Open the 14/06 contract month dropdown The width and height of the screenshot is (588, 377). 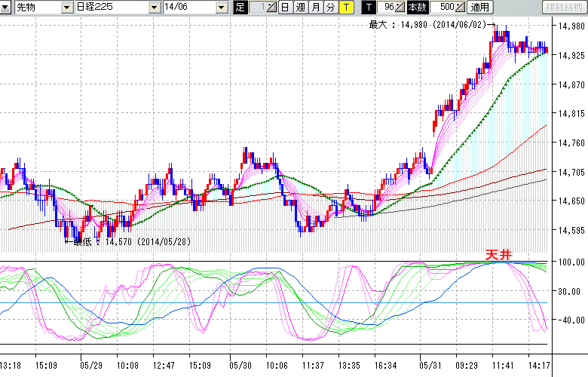pyautogui.click(x=221, y=8)
